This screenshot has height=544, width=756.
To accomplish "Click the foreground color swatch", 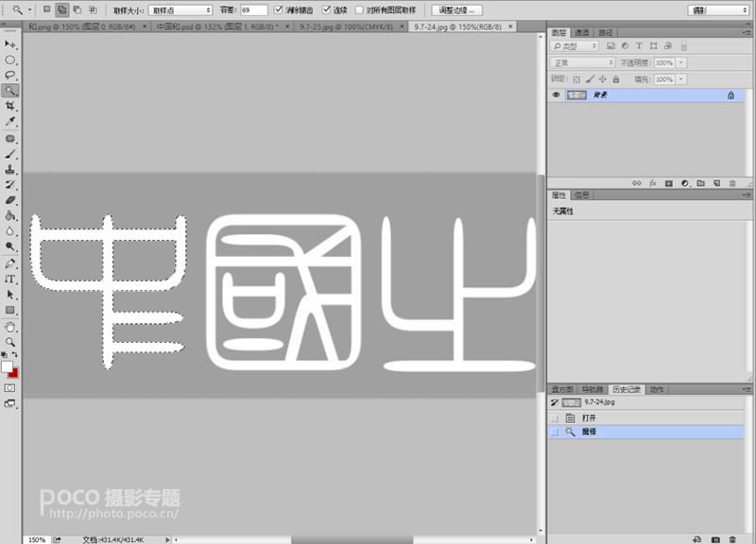I will pyautogui.click(x=7, y=366).
